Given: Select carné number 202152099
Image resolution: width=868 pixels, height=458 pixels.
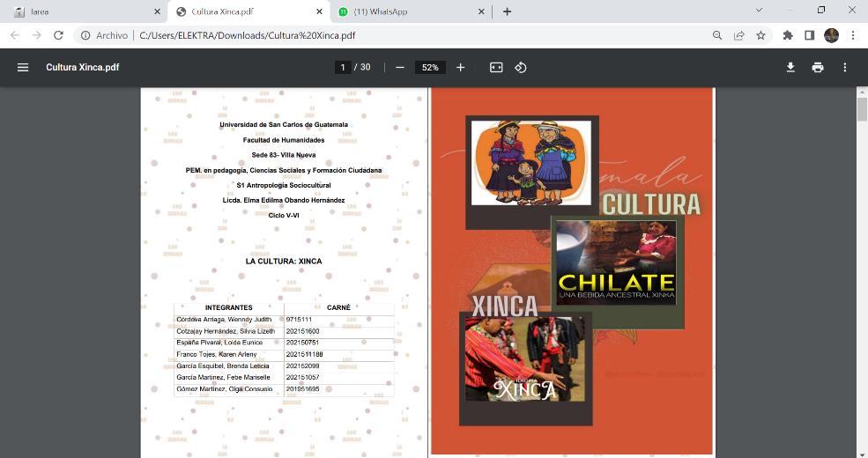Looking at the screenshot, I should [x=302, y=366].
